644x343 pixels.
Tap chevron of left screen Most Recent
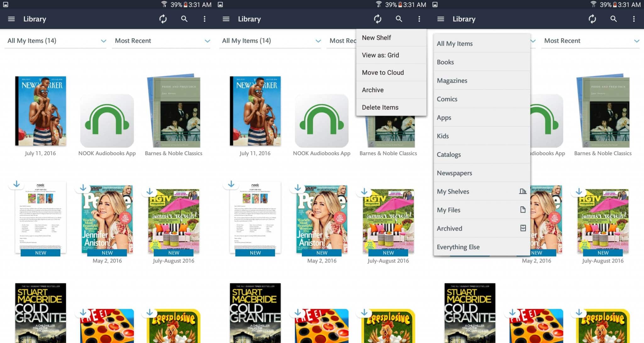207,41
